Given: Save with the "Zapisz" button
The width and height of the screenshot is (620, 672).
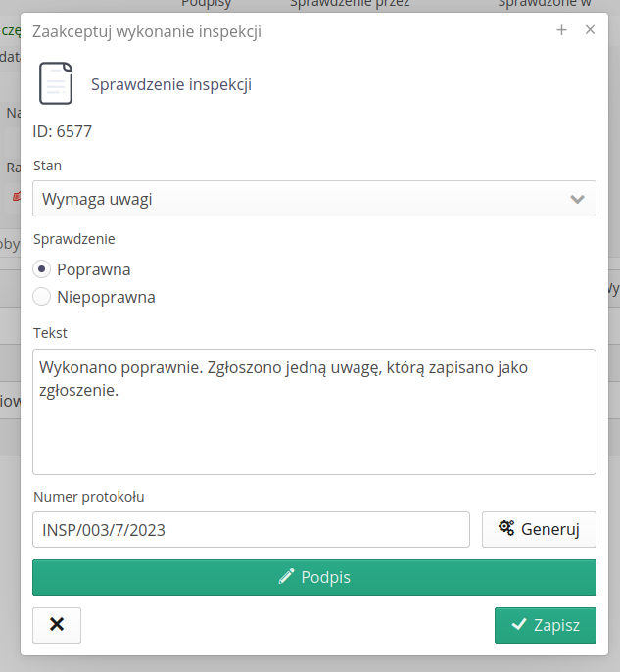Looking at the screenshot, I should tap(546, 625).
